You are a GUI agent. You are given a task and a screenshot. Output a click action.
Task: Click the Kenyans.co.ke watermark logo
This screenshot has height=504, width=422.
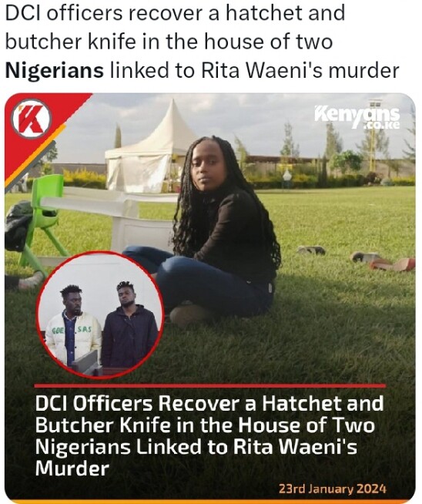coord(357,117)
